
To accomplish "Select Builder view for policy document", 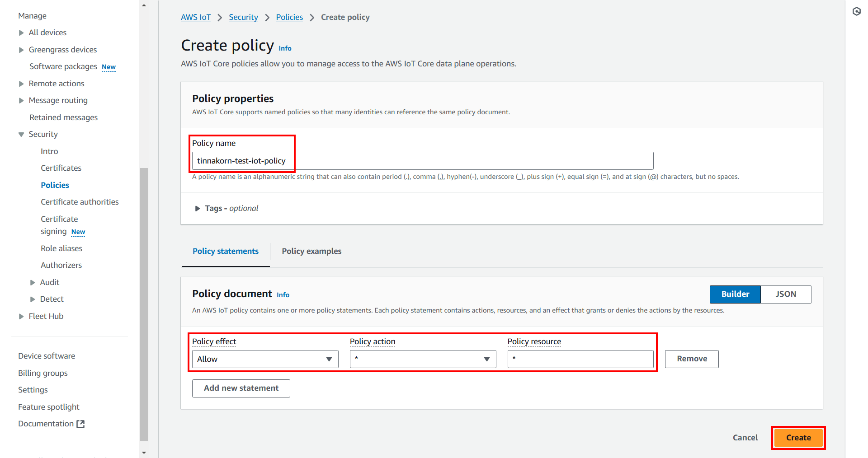I will tap(735, 294).
